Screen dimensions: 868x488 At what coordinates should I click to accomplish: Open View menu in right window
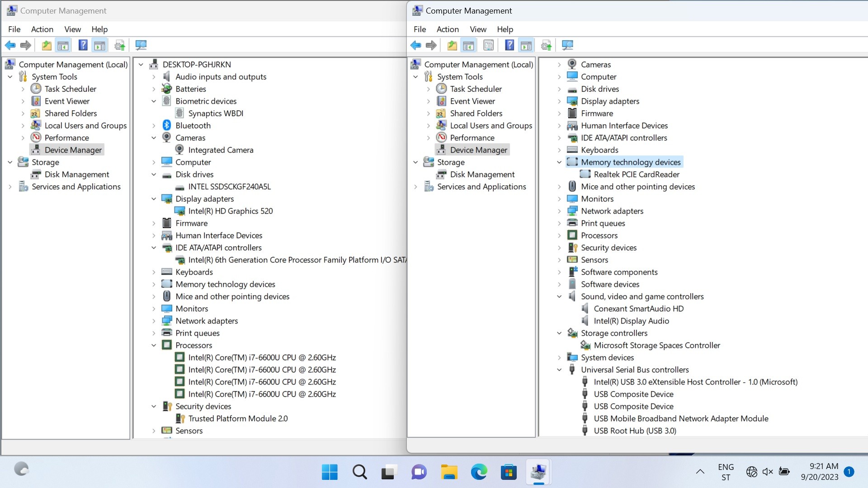pos(478,29)
